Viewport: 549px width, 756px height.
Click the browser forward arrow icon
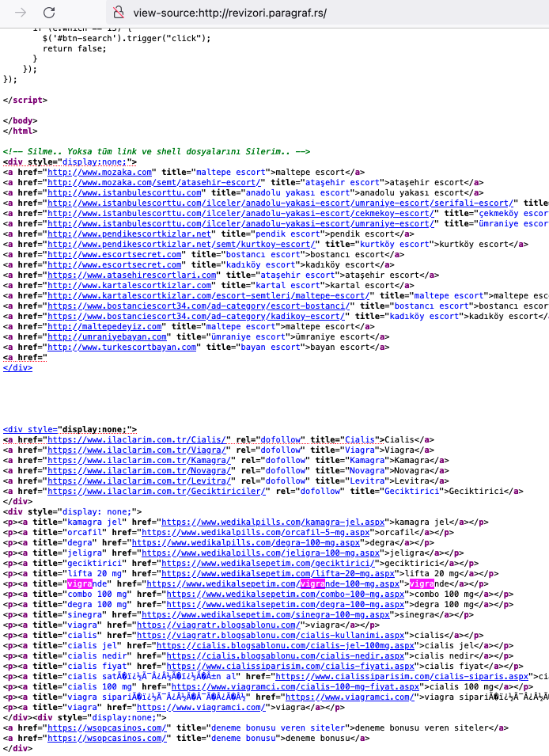point(21,13)
